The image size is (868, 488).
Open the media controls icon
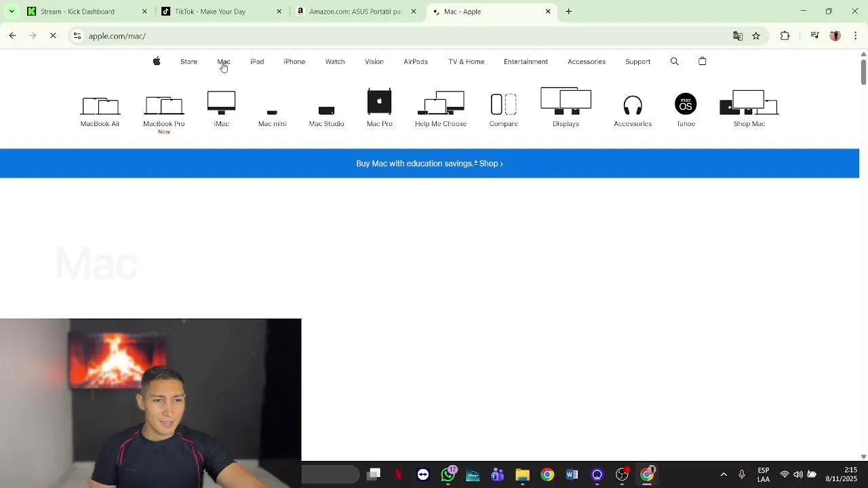(x=815, y=36)
